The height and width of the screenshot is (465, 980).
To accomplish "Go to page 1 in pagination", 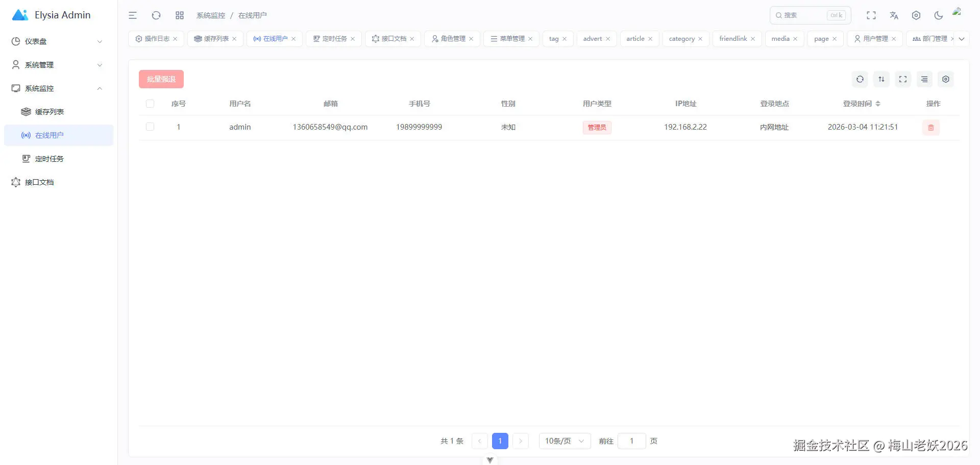I will pyautogui.click(x=500, y=441).
